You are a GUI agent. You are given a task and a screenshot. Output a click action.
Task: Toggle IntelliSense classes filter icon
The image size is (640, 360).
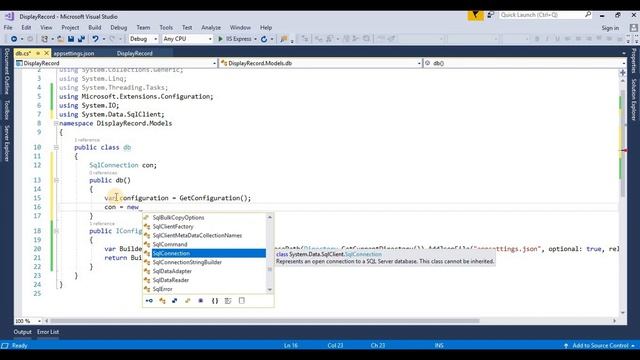(162, 301)
